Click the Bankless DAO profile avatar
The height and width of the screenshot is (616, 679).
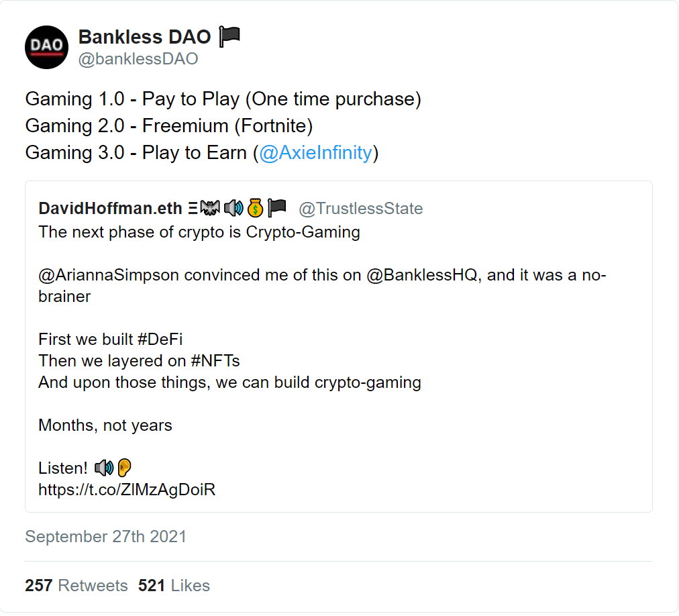(47, 47)
